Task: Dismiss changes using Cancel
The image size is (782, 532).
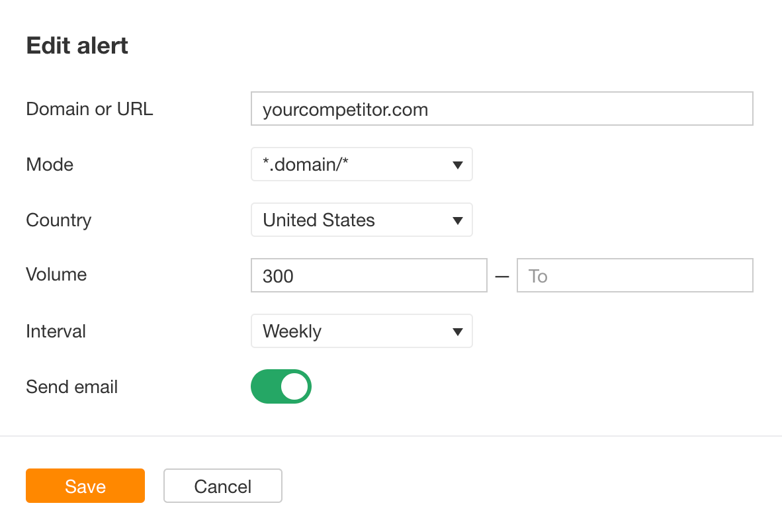Action: (x=222, y=486)
